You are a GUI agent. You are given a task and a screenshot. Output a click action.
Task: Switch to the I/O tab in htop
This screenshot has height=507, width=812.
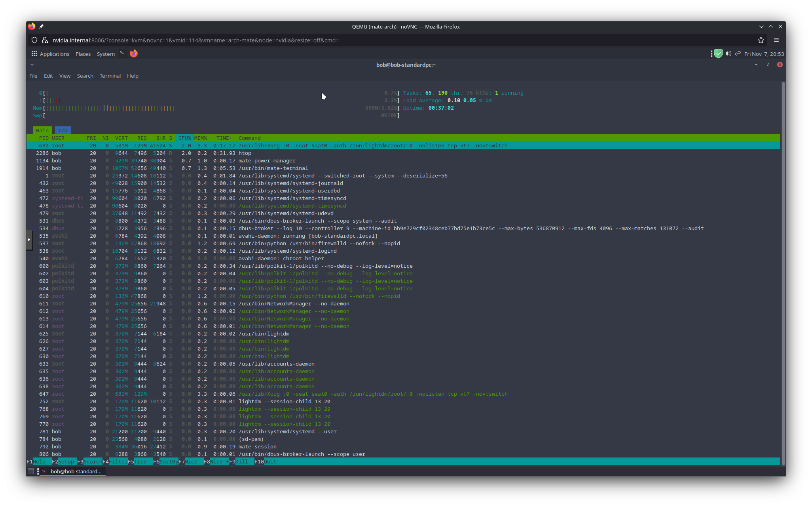click(x=63, y=130)
